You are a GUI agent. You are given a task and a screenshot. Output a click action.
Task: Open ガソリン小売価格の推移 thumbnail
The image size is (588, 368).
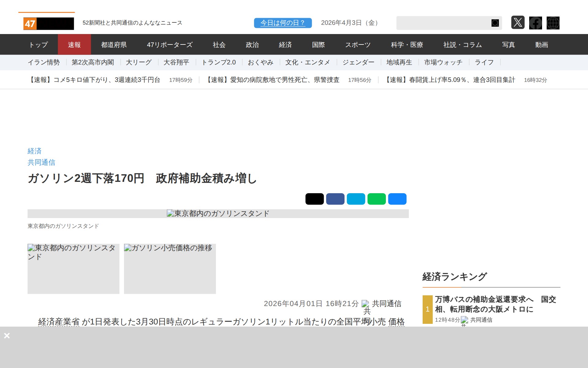point(170,269)
